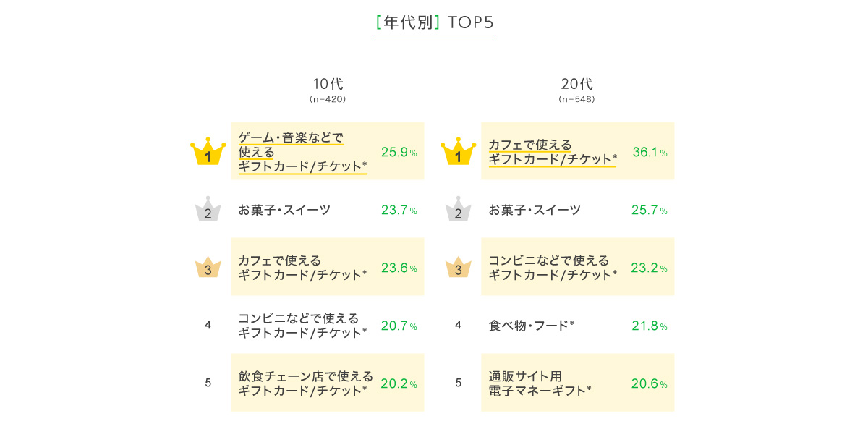
Task: Click 通販サイト用 電子マネーギフト row
Action: click(x=540, y=383)
